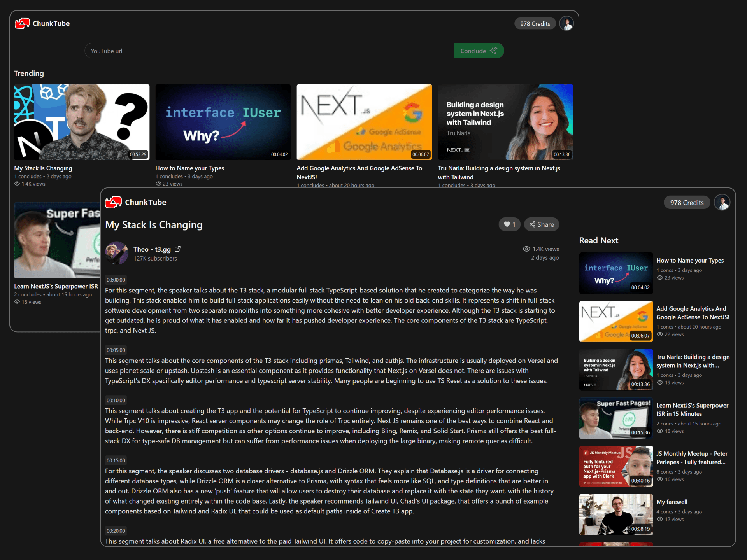Viewport: 747px width, 560px height.
Task: Click the Conclude button
Action: (x=479, y=51)
